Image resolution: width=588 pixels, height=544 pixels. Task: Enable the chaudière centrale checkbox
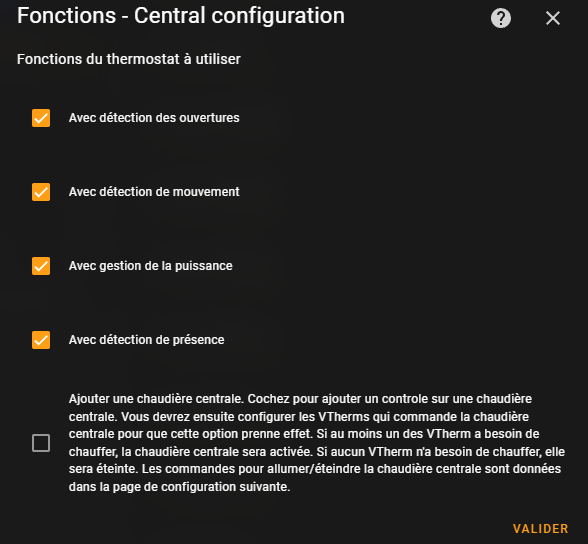(41, 443)
